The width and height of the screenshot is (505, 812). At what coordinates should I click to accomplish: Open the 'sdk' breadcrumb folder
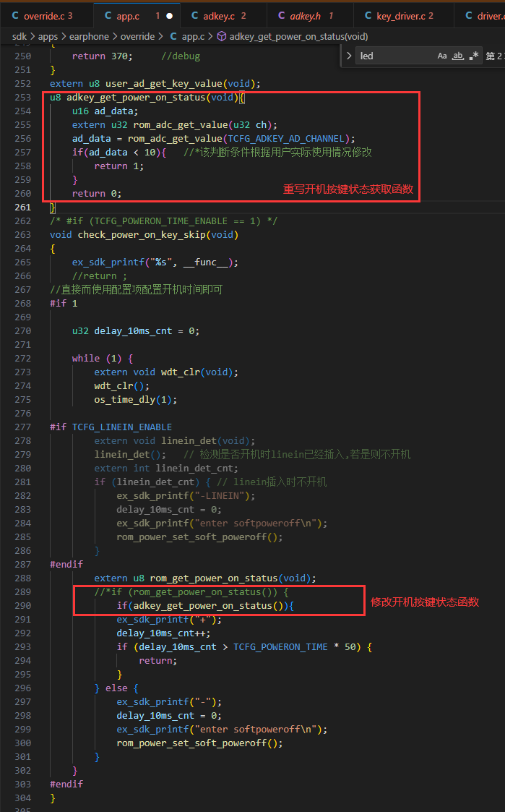click(20, 37)
